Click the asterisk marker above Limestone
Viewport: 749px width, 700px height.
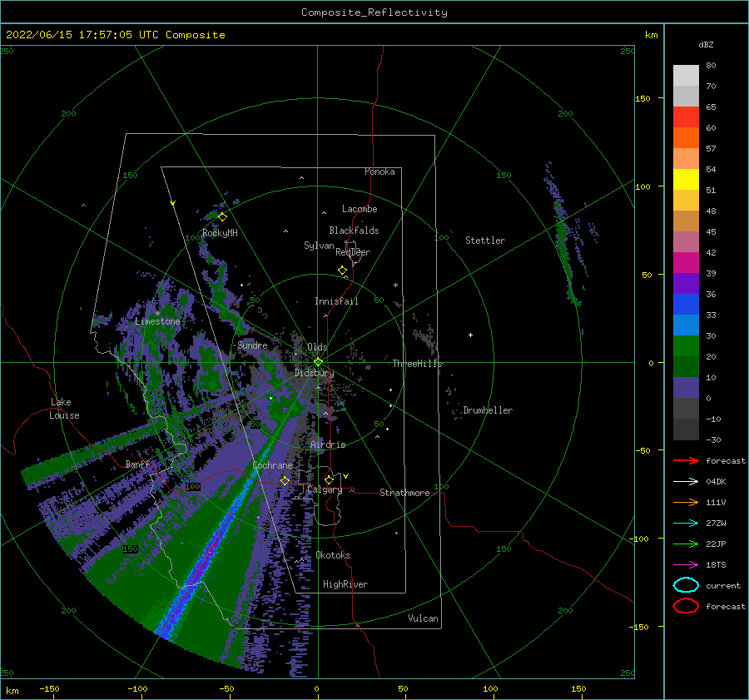(157, 314)
